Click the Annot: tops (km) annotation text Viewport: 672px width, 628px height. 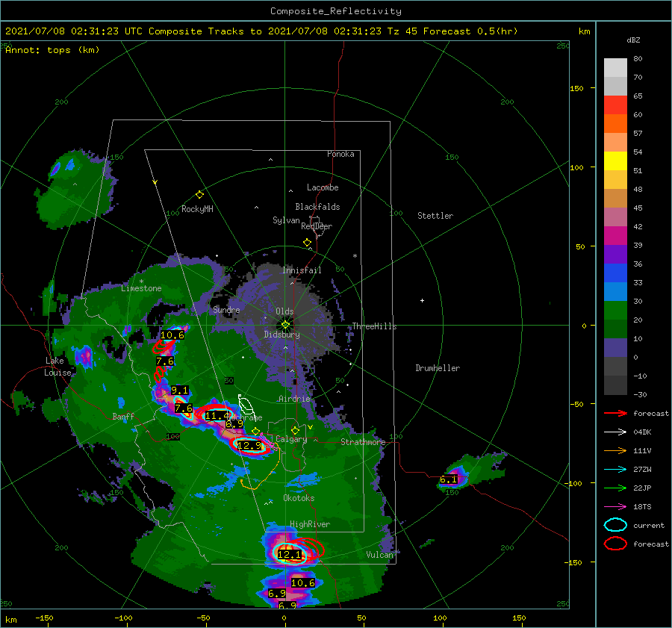(53, 50)
